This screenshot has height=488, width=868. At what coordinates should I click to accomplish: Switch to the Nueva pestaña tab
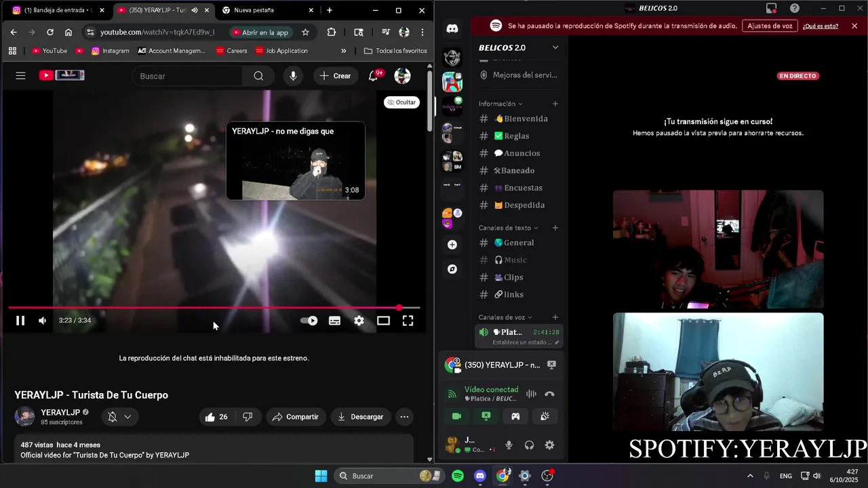tap(268, 10)
